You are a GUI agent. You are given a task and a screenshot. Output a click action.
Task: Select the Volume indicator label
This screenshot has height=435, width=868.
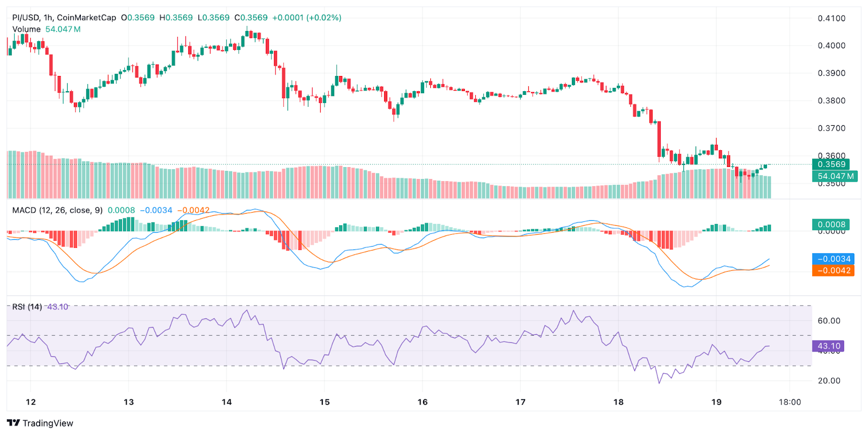tap(27, 29)
